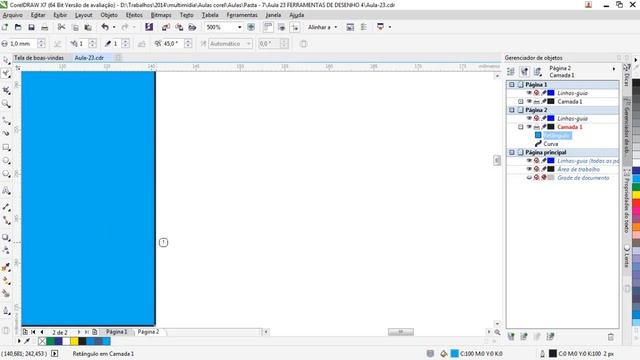640x360 pixels.
Task: Click the New Layer icon in object manager
Action: point(511,337)
